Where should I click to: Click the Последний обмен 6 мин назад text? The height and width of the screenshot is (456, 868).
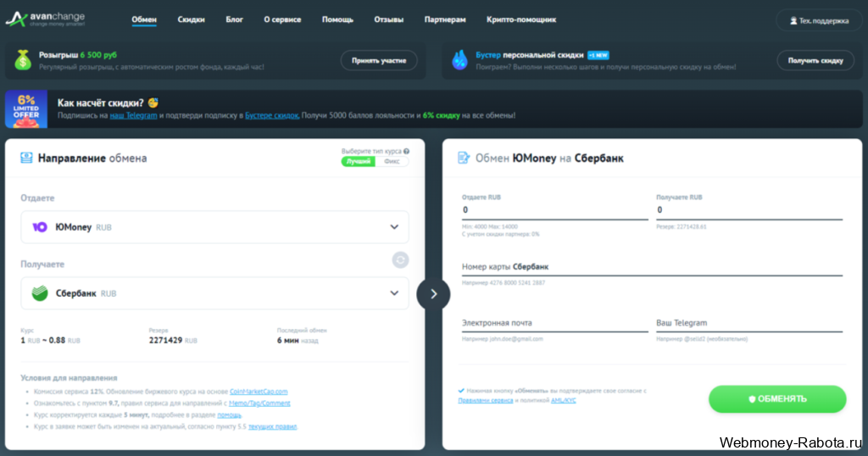(x=302, y=336)
